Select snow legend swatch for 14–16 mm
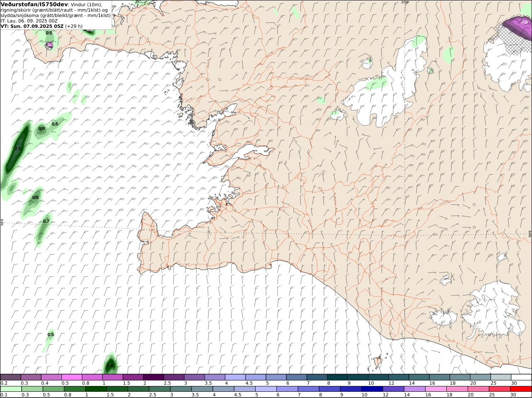 pyautogui.click(x=420, y=377)
